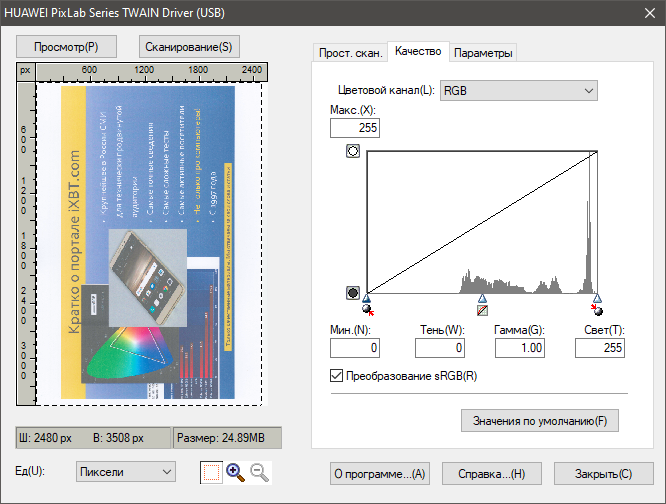Click the Справка...(H) help button
666x504 pixels.
[x=491, y=473]
